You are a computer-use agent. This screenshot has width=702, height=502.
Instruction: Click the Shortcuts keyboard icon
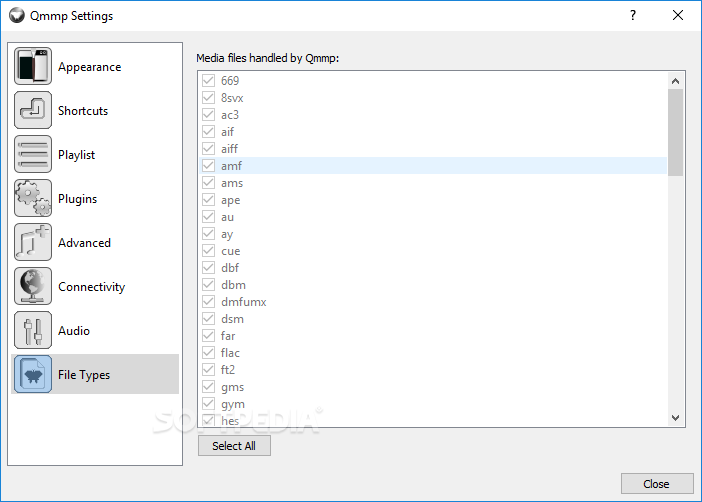[x=33, y=110]
